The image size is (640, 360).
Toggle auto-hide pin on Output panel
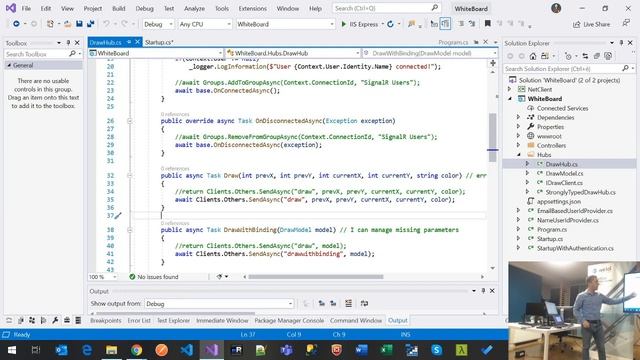(483, 291)
